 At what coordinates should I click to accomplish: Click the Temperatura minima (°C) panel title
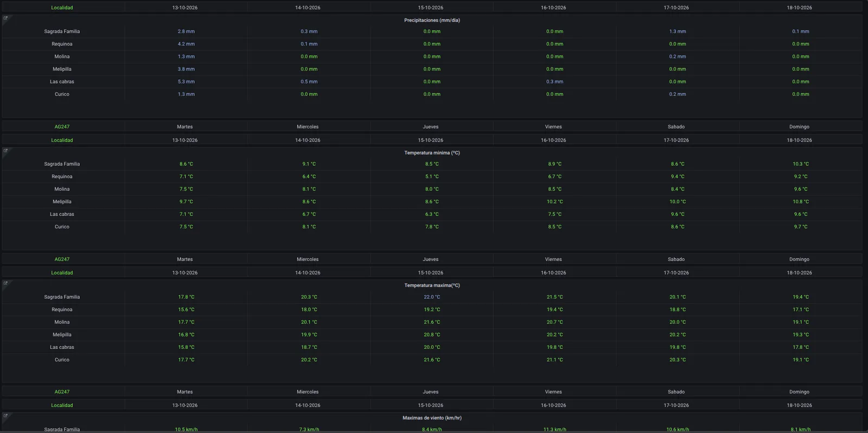coord(432,153)
